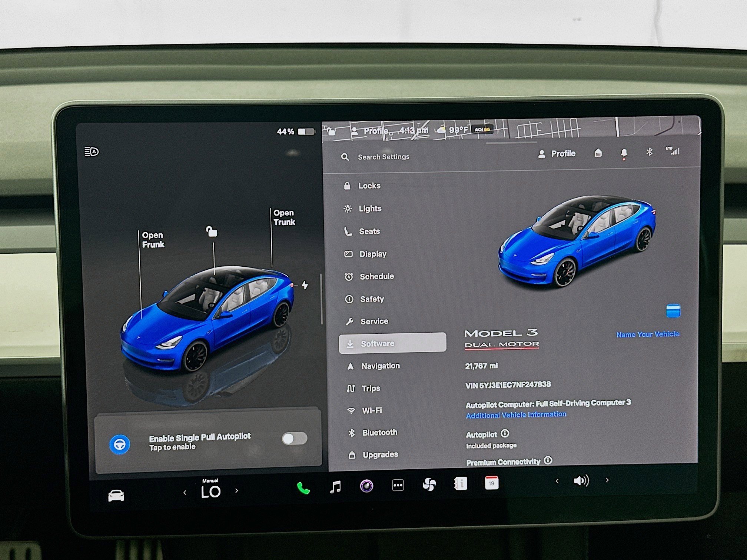Tap the speaker volume icon

(581, 481)
